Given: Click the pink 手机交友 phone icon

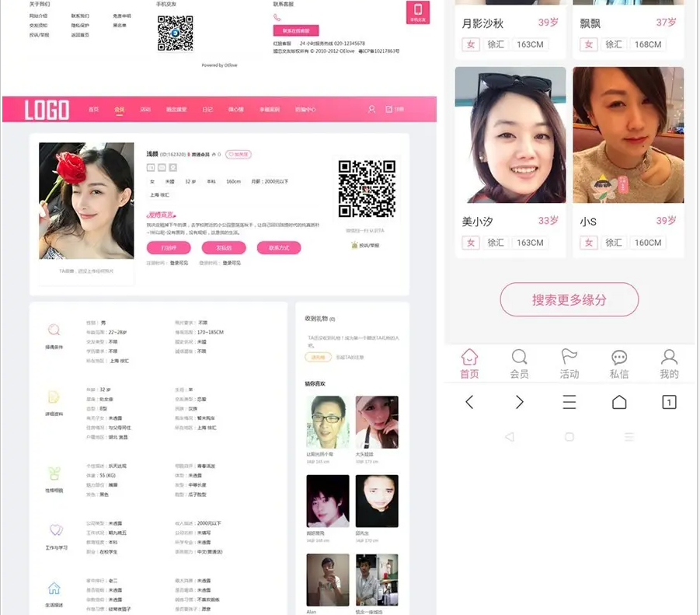Looking at the screenshot, I should (x=418, y=12).
